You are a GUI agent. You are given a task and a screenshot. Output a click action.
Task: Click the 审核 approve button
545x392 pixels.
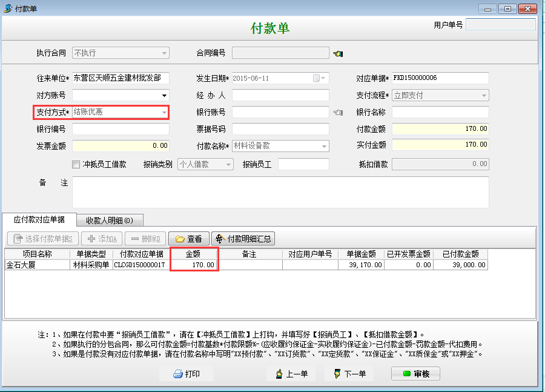click(x=415, y=374)
